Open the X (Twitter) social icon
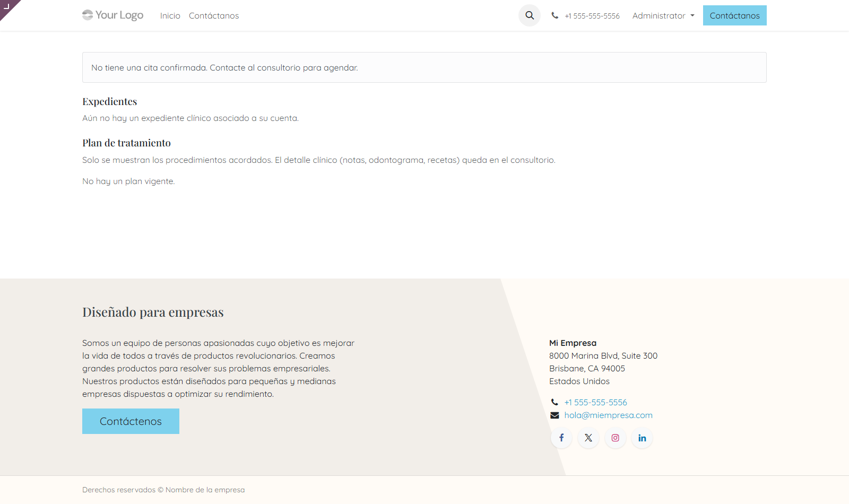849x504 pixels. coord(588,438)
